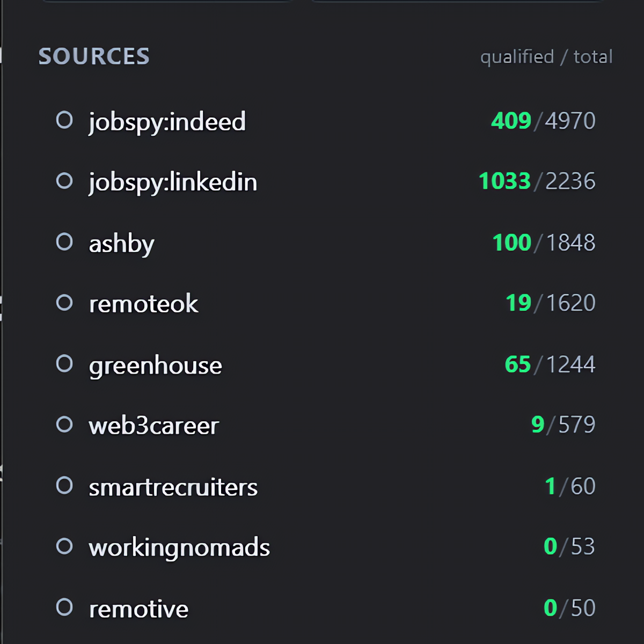Click the jobspy:linkedin source name
This screenshot has height=644, width=644.
coord(173,183)
